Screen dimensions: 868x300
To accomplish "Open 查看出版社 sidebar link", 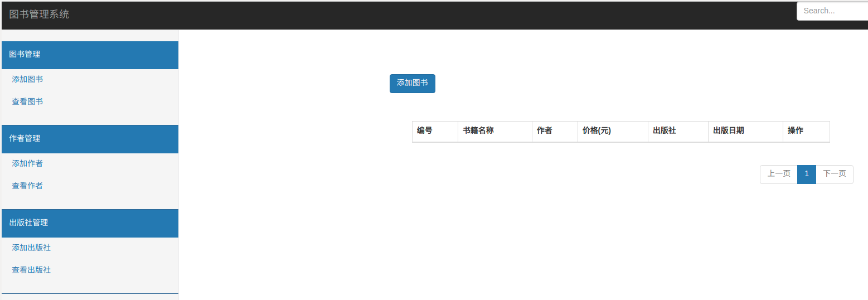I will pyautogui.click(x=31, y=270).
